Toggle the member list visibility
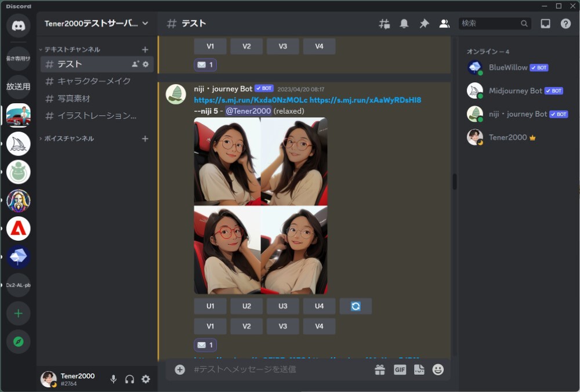580x392 pixels. pos(444,24)
